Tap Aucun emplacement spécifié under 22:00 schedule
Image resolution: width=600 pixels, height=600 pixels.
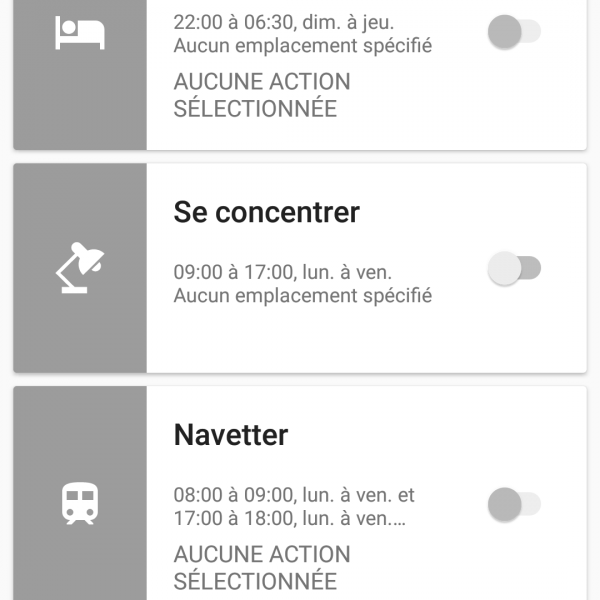pyautogui.click(x=302, y=46)
